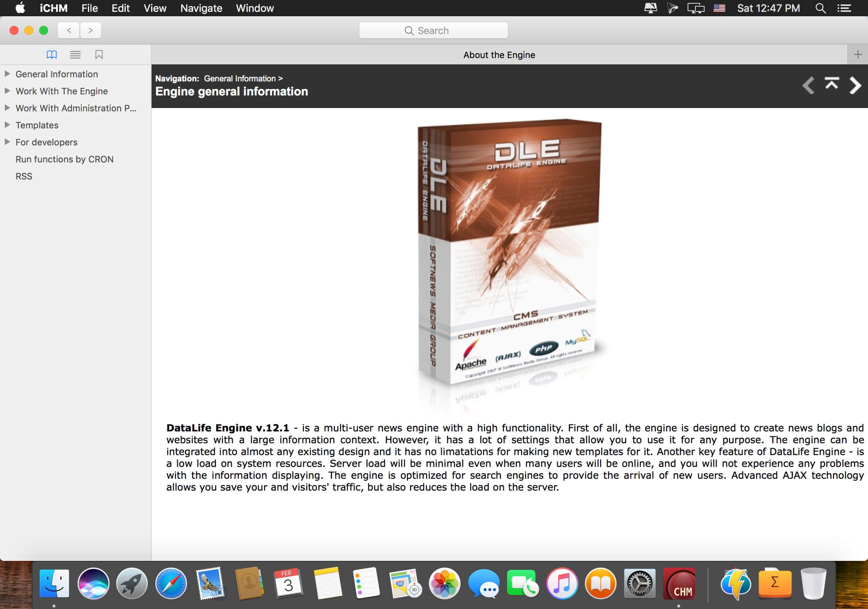Click the DLE product box thumbnail
The width and height of the screenshot is (868, 609).
511,261
